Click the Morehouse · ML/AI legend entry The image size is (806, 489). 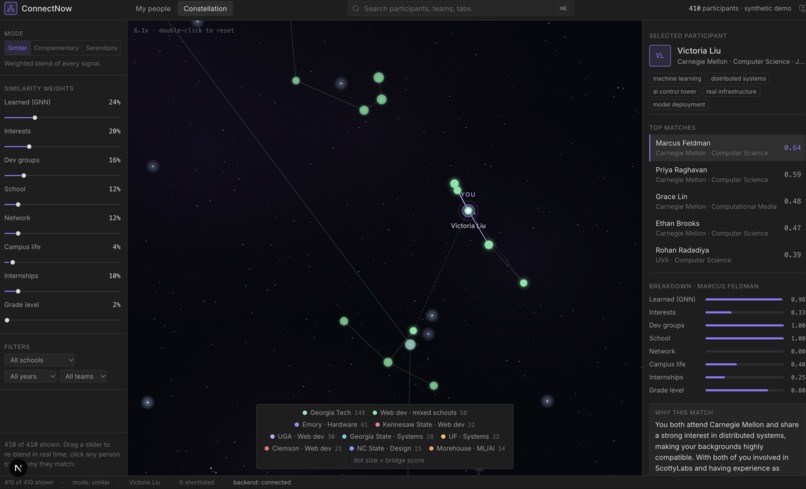click(x=467, y=448)
